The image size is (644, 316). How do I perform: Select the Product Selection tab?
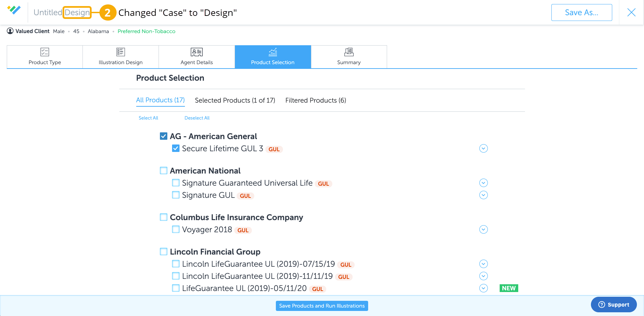[273, 57]
